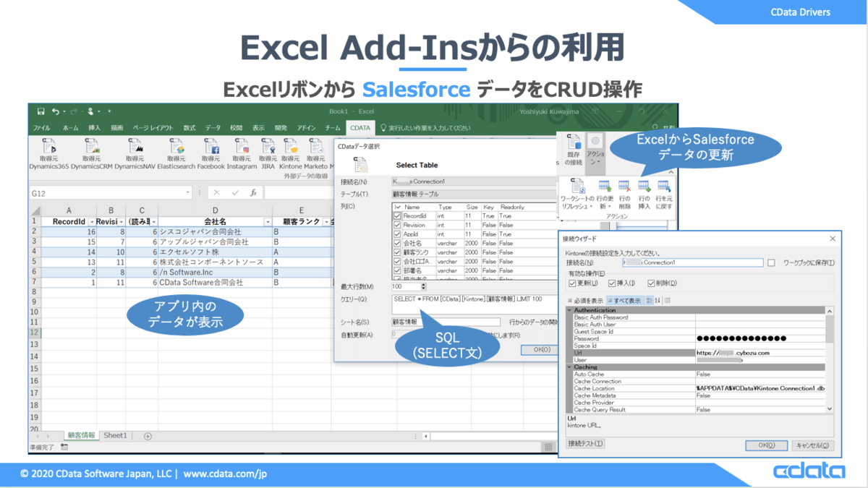Click the 行を元に戻す action icon
Viewport: 868px width, 488px height.
pyautogui.click(x=664, y=187)
